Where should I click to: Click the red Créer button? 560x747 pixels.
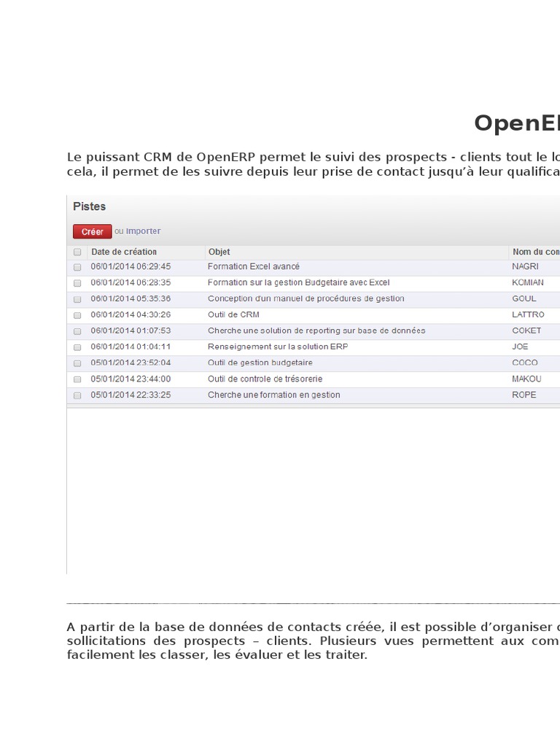(93, 231)
